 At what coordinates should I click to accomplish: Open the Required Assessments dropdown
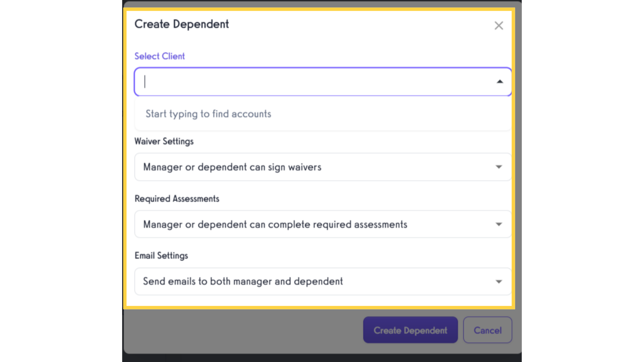(x=323, y=224)
